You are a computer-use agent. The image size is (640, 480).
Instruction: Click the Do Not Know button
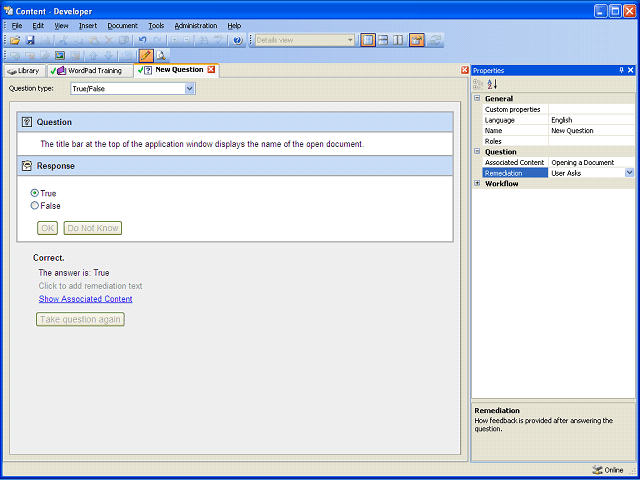93,228
